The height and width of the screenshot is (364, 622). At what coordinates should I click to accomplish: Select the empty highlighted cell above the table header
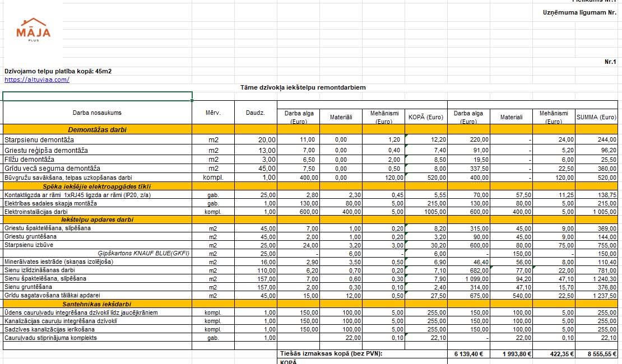click(98, 96)
